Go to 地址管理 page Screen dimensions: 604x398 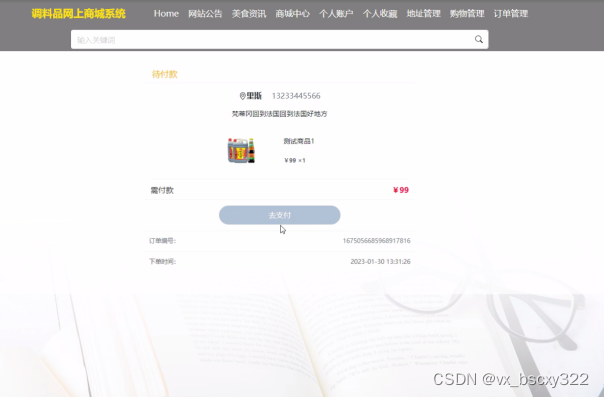click(x=423, y=14)
